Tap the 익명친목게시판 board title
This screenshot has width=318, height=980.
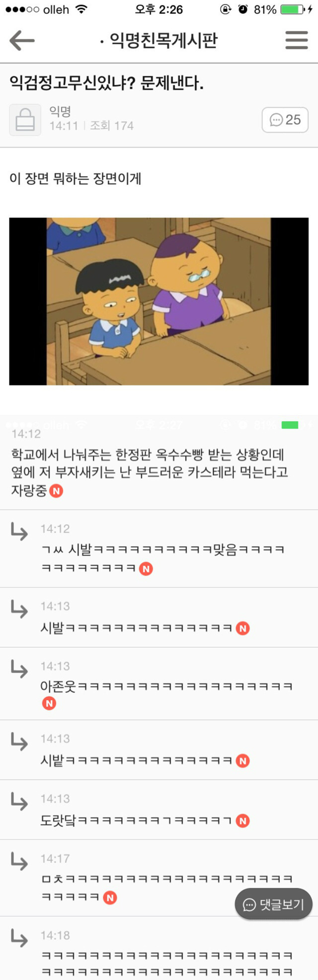tap(159, 40)
